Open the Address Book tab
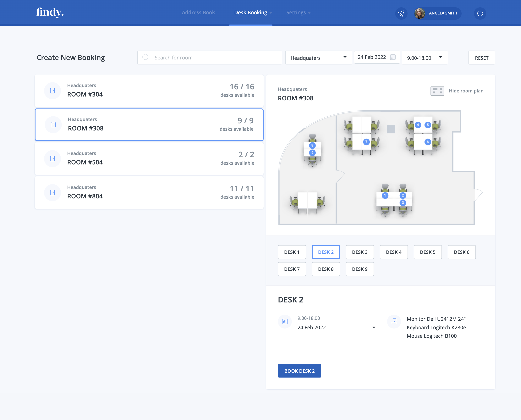 coord(198,13)
